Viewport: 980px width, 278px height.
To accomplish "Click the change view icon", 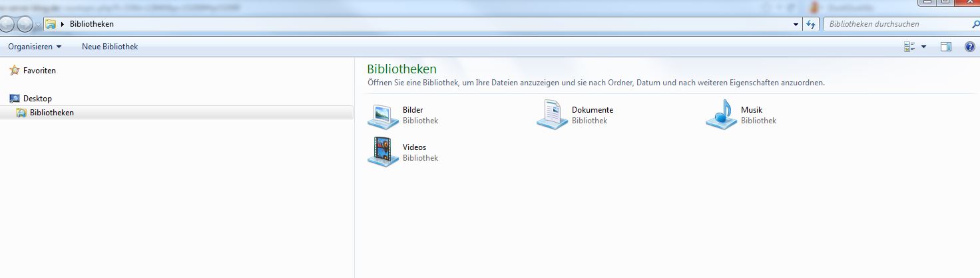I will [x=909, y=47].
